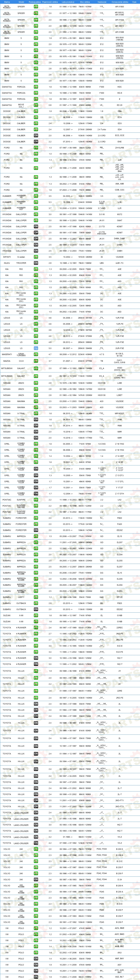Click the Opis column header
This screenshot has height=980, width=140.
134,2
